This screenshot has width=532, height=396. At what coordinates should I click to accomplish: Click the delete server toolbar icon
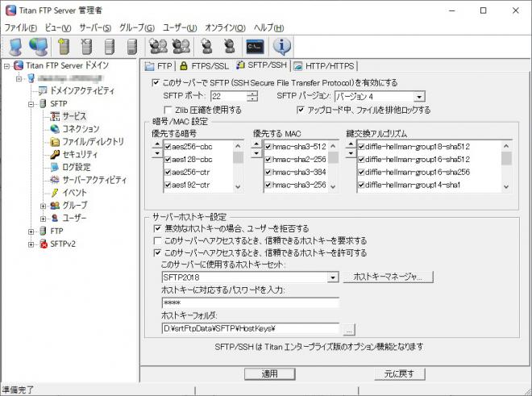point(86,47)
